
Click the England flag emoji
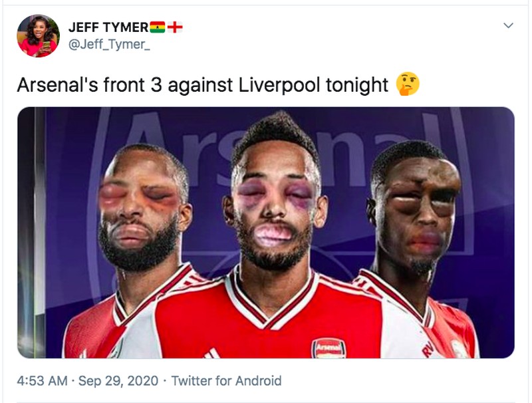(x=176, y=26)
